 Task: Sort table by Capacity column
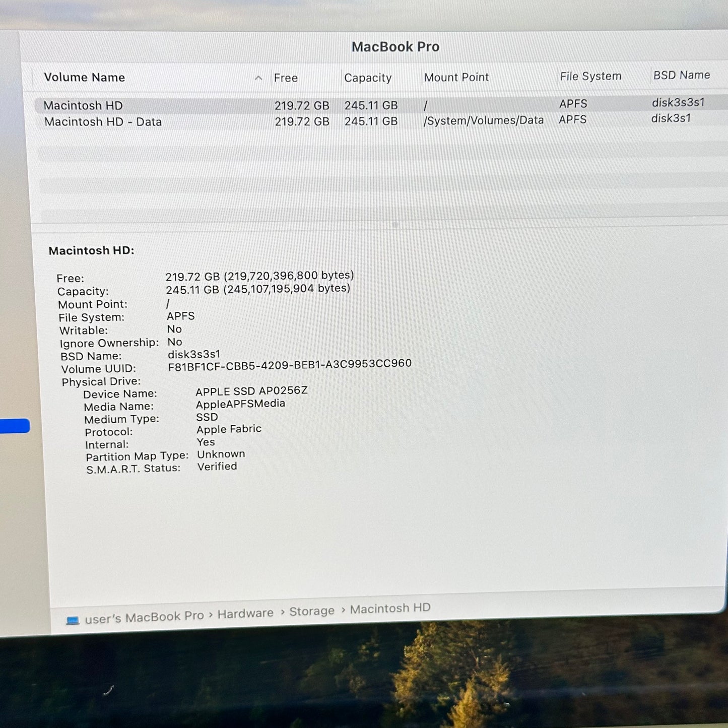pos(368,78)
